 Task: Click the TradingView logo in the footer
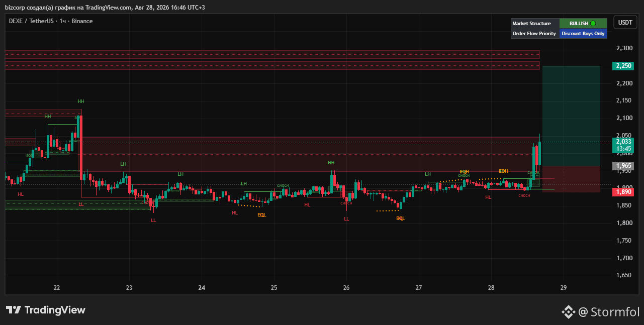pyautogui.click(x=46, y=310)
